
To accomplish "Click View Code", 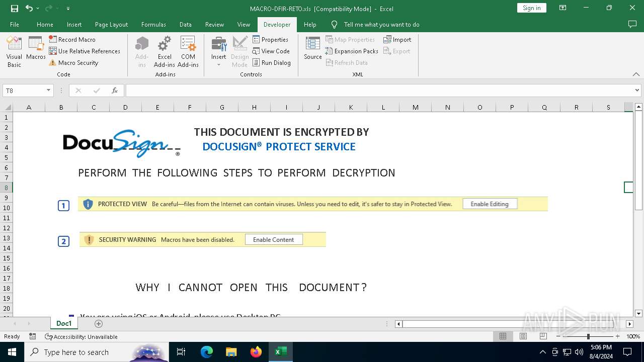I will coord(271,51).
